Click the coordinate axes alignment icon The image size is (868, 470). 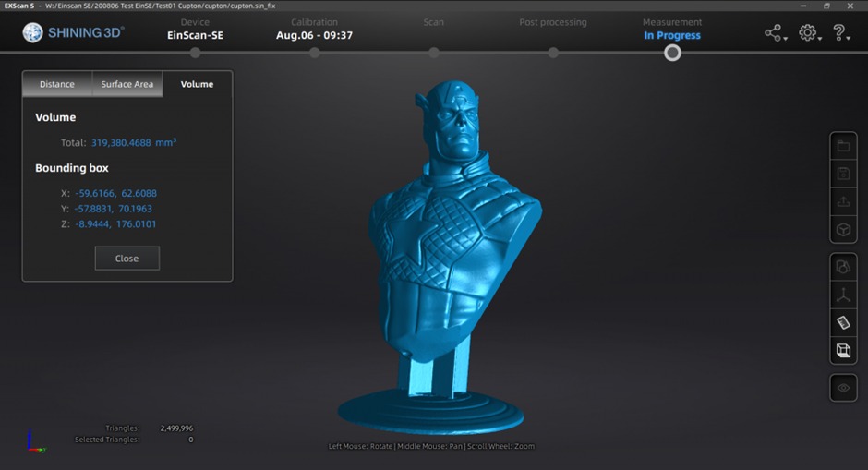tap(843, 295)
